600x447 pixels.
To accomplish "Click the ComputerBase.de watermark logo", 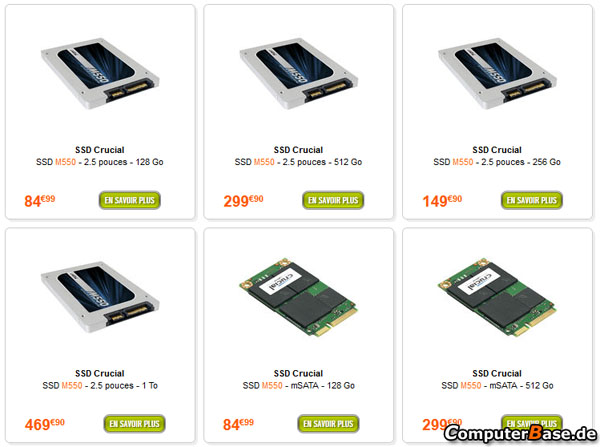I will (520, 434).
